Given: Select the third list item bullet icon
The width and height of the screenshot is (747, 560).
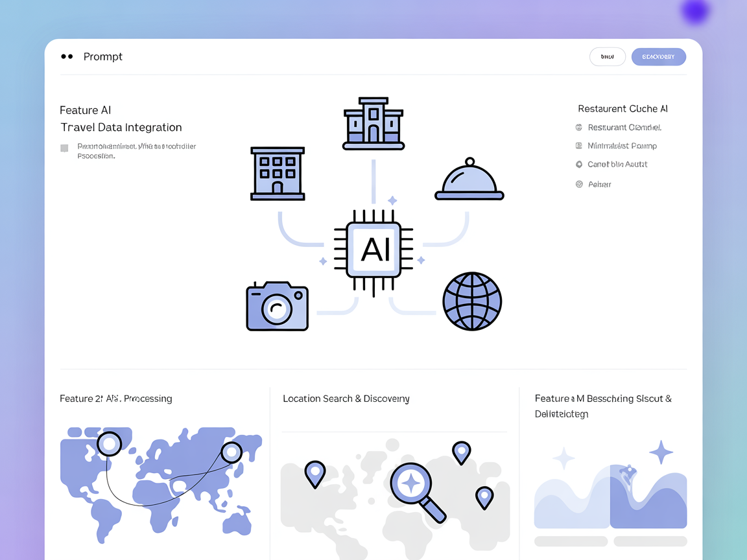Looking at the screenshot, I should [579, 165].
